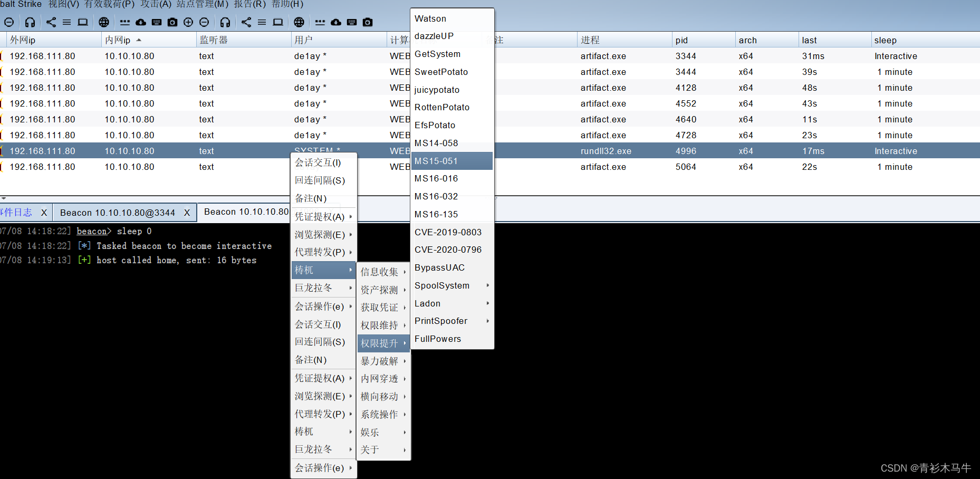
Task: Click the rightmost cloud download icon
Action: click(x=336, y=22)
